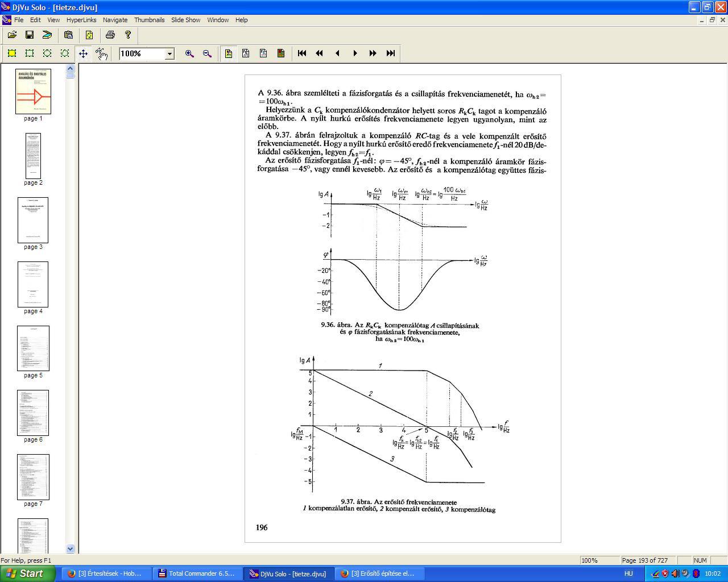The height and width of the screenshot is (582, 728).
Task: Click the Windows Start button
Action: pyautogui.click(x=27, y=573)
